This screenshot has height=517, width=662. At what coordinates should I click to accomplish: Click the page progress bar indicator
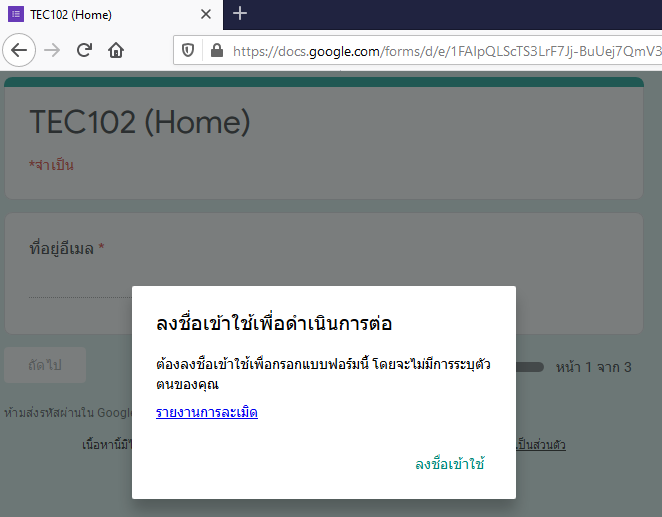pos(530,367)
